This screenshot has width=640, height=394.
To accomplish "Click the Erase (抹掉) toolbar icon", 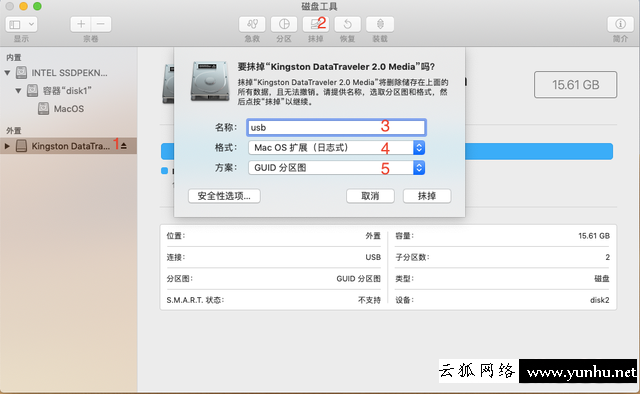I will tap(316, 24).
